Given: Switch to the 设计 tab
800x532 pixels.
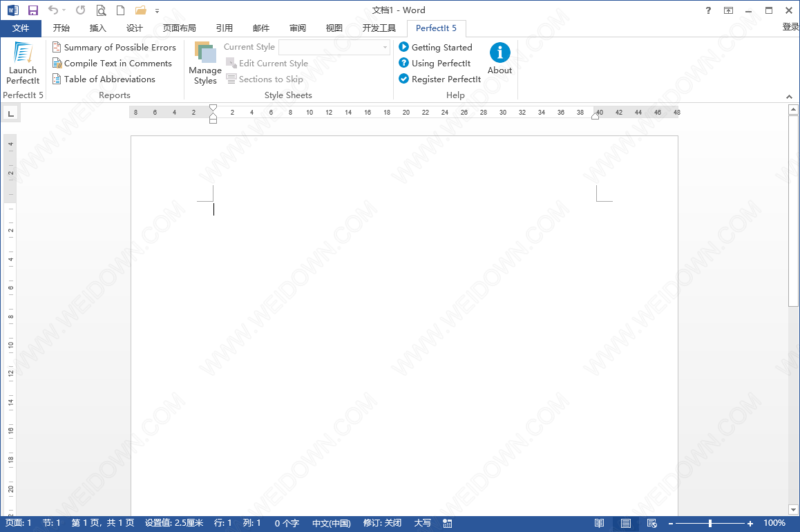Looking at the screenshot, I should [134, 28].
